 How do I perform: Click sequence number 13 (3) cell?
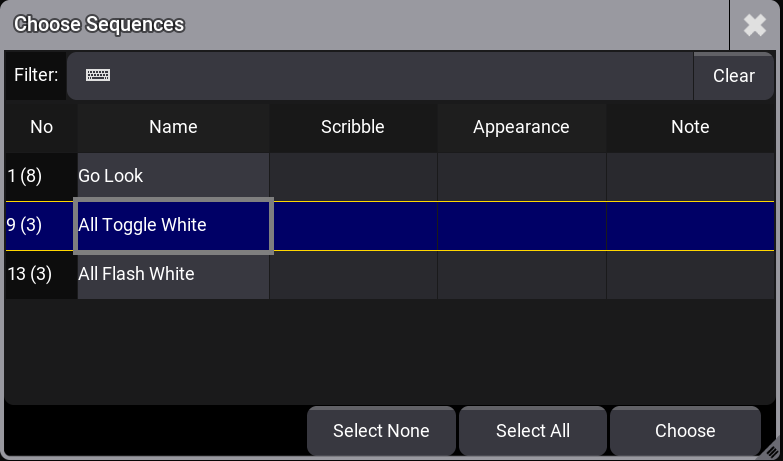pos(40,274)
